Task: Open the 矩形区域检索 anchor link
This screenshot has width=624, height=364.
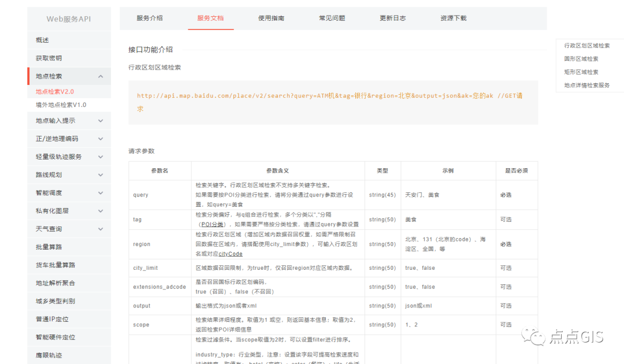Action: [581, 71]
